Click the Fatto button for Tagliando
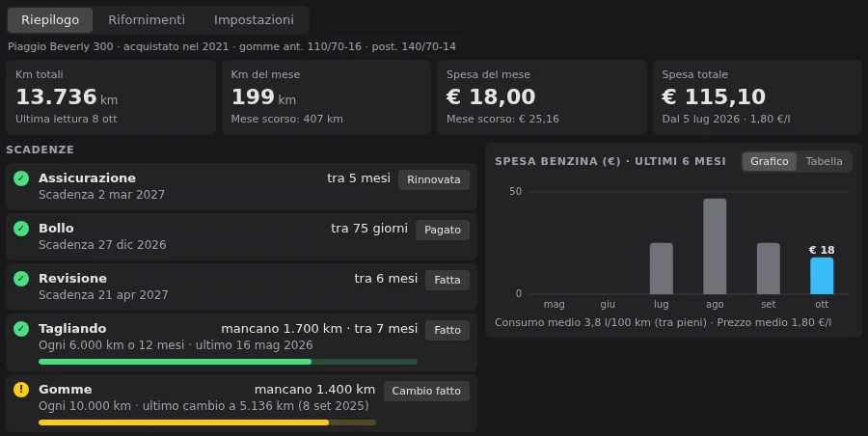 click(x=448, y=330)
